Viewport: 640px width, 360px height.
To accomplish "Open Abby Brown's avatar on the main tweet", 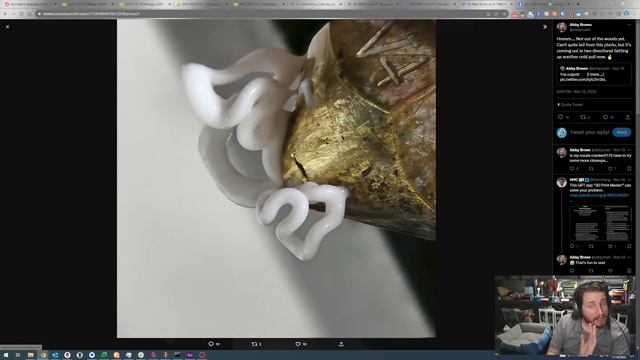I will [562, 27].
